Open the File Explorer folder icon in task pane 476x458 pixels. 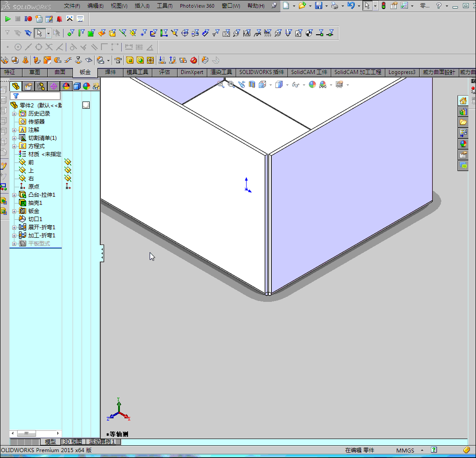point(463,122)
